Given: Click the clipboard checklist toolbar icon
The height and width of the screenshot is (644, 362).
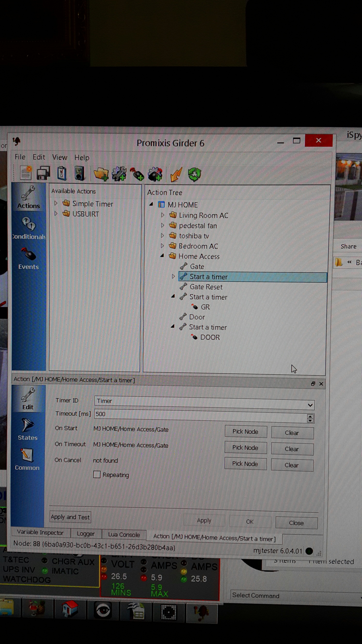Looking at the screenshot, I should (x=62, y=173).
